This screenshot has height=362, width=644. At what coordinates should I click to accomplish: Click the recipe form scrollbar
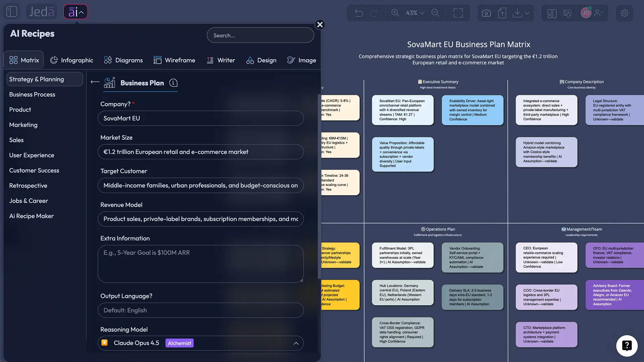pyautogui.click(x=319, y=186)
